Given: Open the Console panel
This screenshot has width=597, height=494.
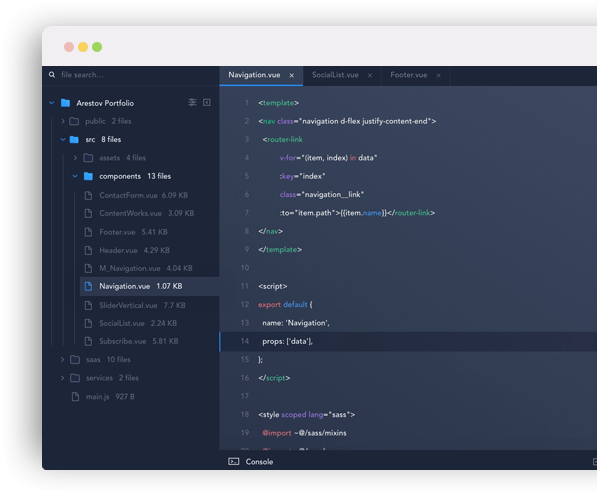Looking at the screenshot, I should tap(259, 462).
